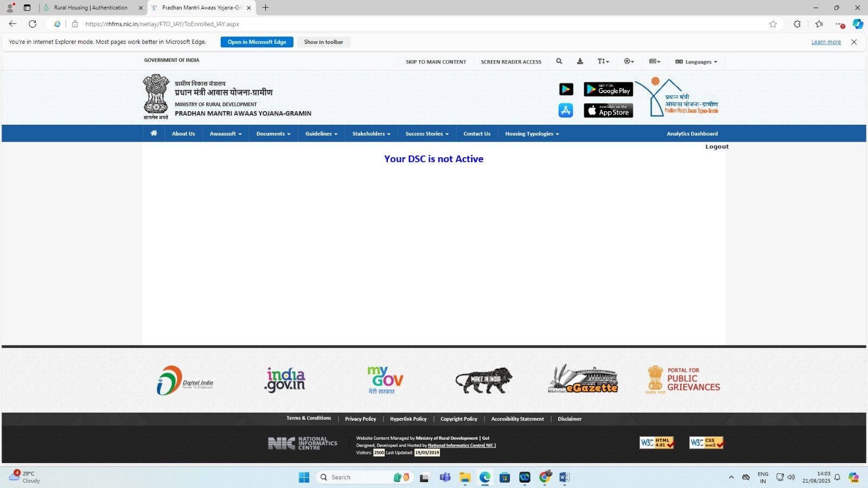Click the Make in India lion logo
868x488 pixels.
[483, 380]
